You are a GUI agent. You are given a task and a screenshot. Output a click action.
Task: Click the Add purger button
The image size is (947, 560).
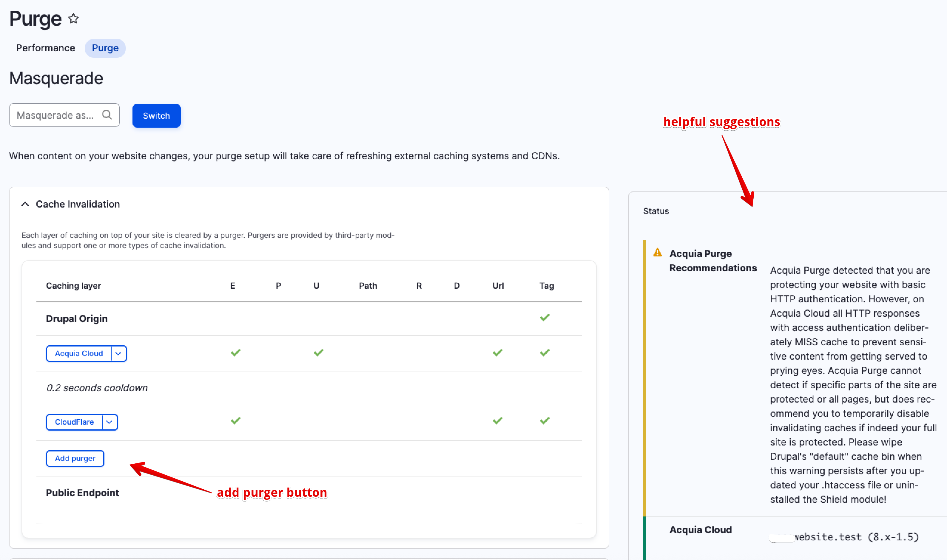click(75, 459)
